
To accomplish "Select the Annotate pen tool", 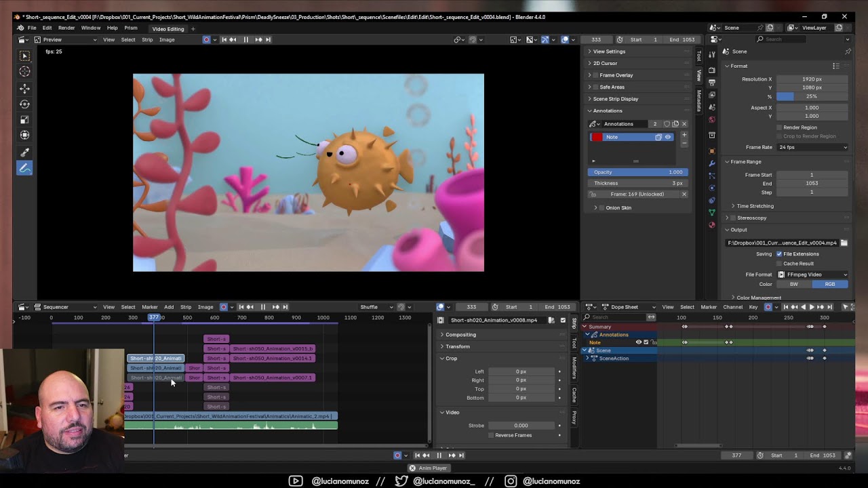I will point(24,169).
